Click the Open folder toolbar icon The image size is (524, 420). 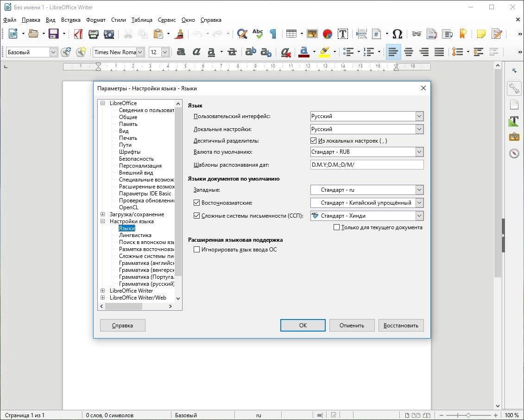pos(33,34)
